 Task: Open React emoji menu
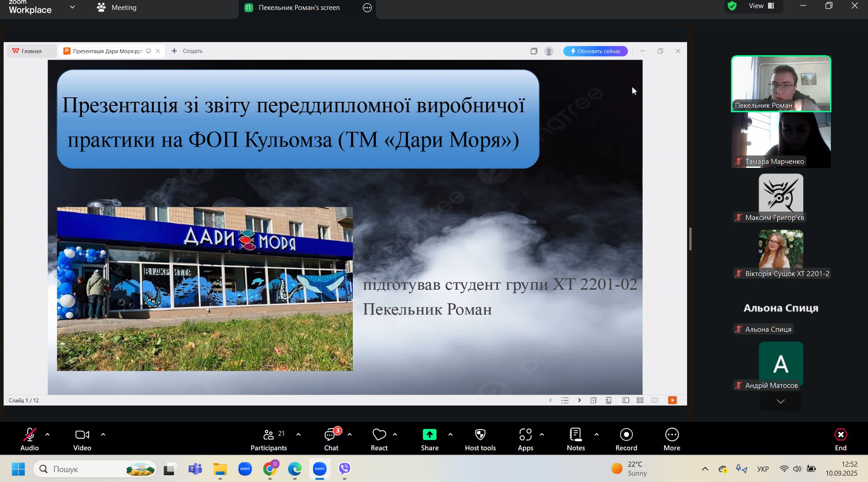(x=379, y=439)
